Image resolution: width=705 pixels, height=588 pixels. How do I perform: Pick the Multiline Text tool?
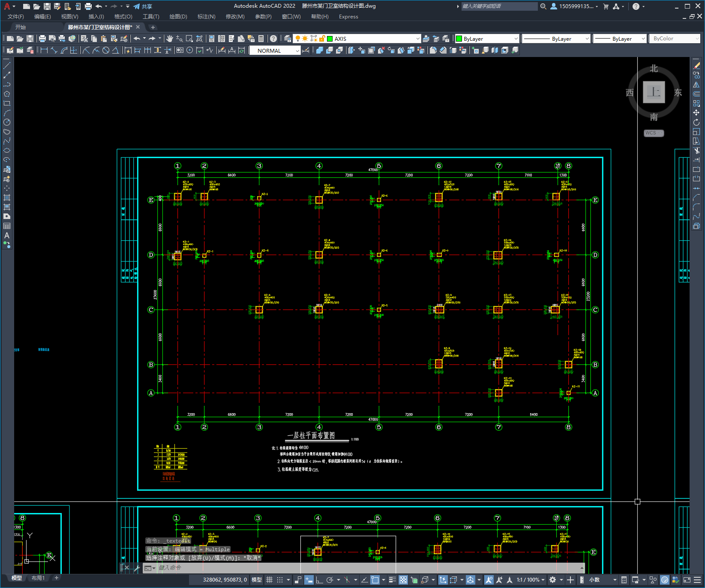[x=7, y=236]
